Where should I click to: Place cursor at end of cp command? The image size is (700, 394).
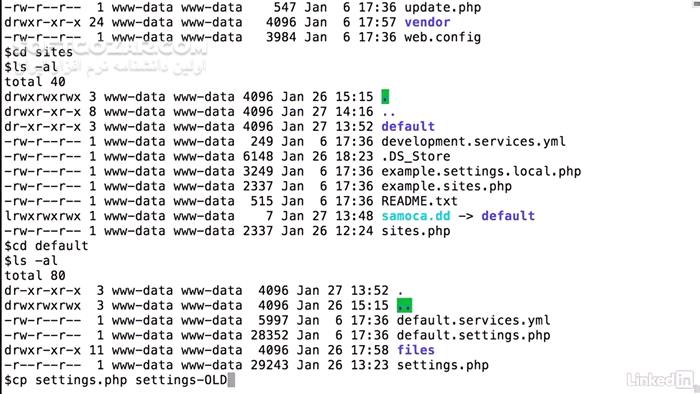click(x=231, y=380)
